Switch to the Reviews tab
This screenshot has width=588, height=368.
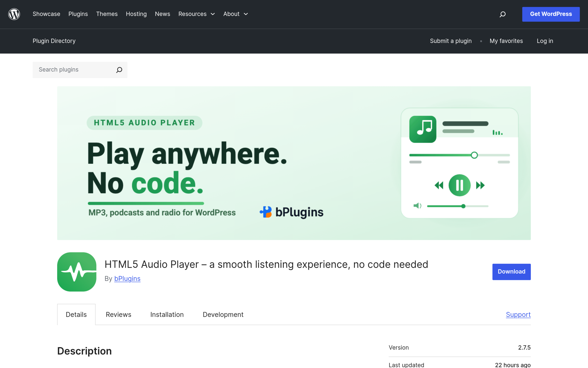[119, 314]
